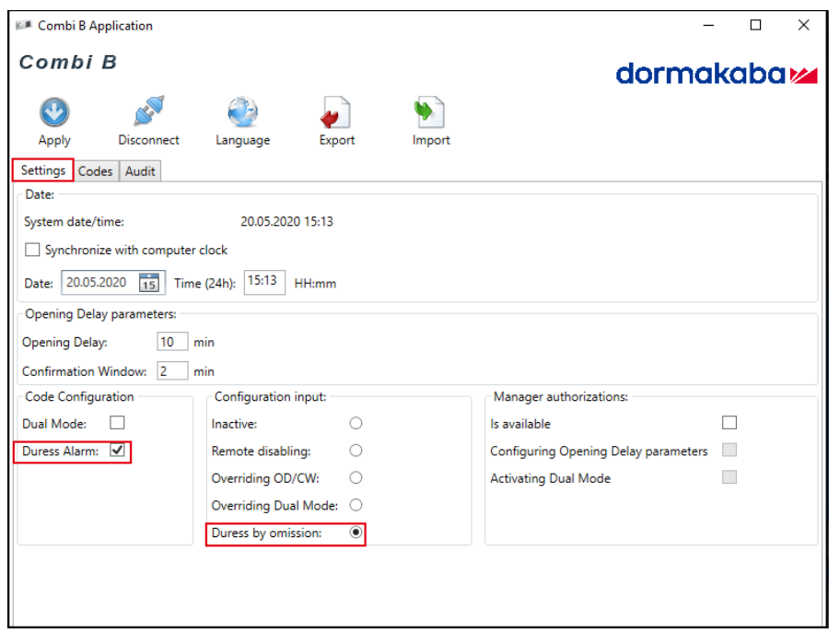The image size is (840, 633).
Task: Select the Remote disabling option
Action: point(356,451)
